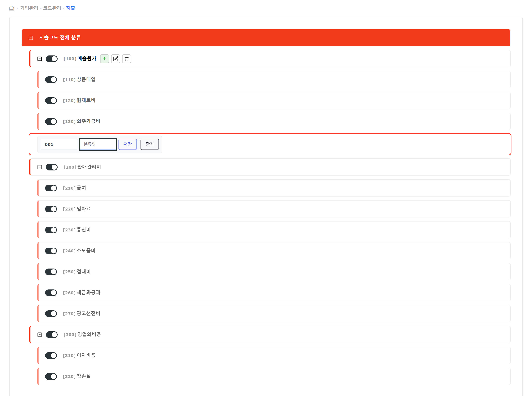
Task: Toggle the [110] 상품매입 switch
Action: pyautogui.click(x=51, y=80)
